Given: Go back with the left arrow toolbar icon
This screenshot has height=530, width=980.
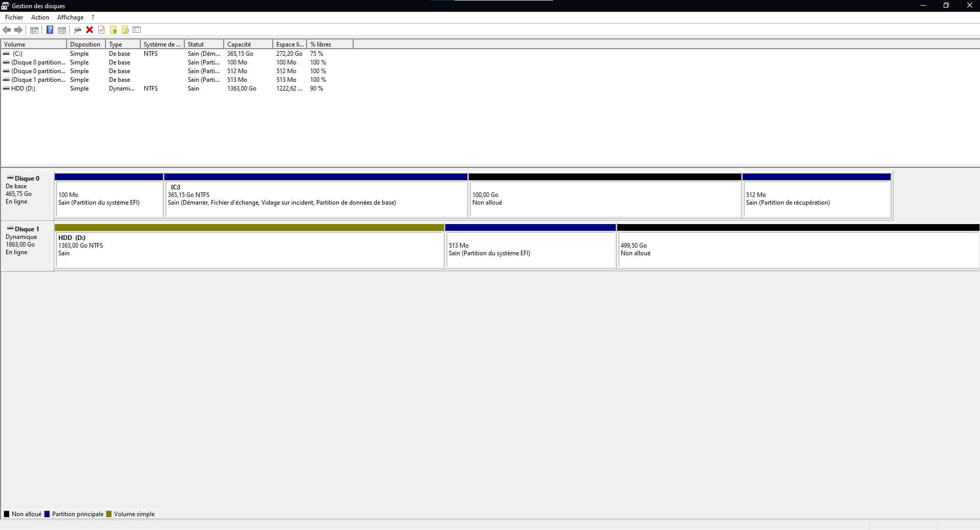Looking at the screenshot, I should pos(7,30).
